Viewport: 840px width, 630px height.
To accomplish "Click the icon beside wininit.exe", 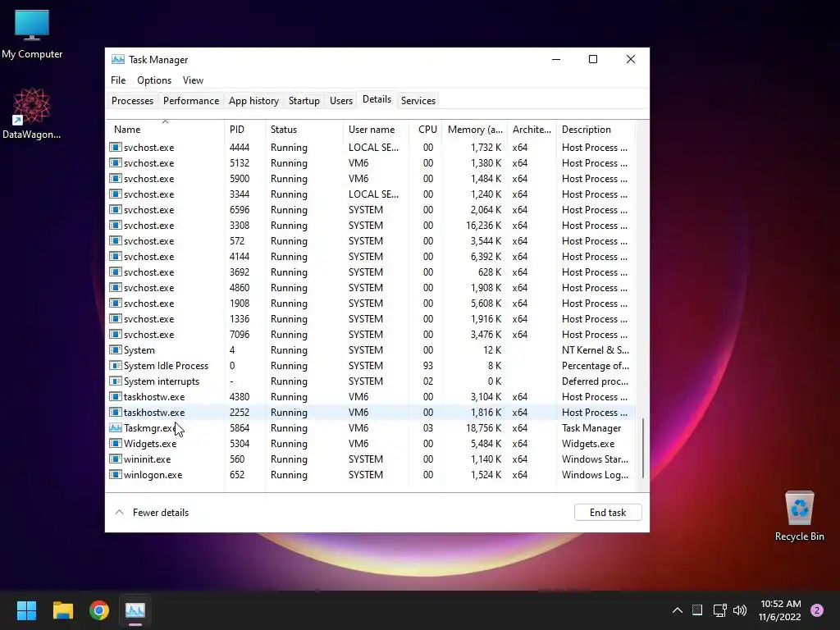I will click(x=115, y=459).
